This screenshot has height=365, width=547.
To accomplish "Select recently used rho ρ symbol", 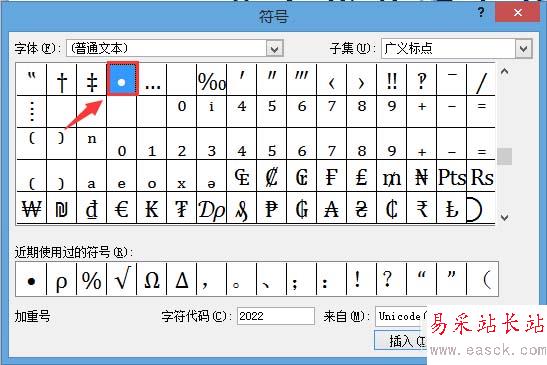I will [62, 280].
